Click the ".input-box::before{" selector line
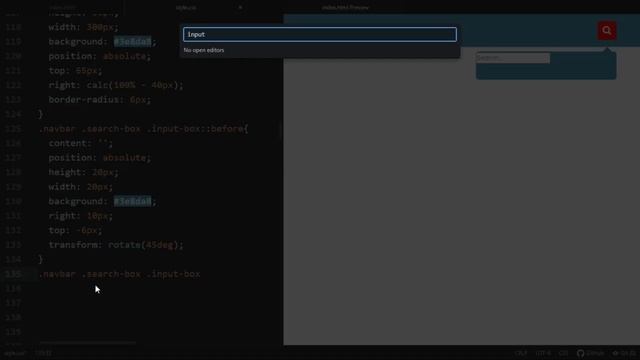640x360 pixels. coord(143,129)
